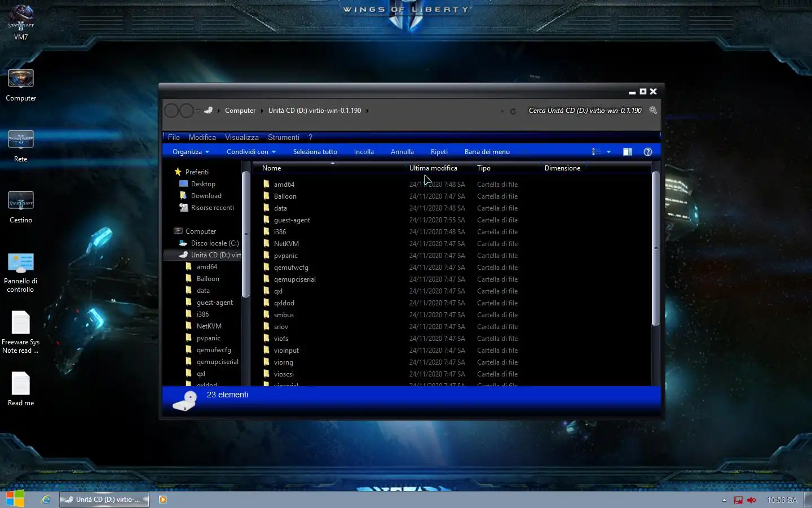812x508 pixels.
Task: Launch Internet Explorer from the taskbar
Action: pos(46,500)
